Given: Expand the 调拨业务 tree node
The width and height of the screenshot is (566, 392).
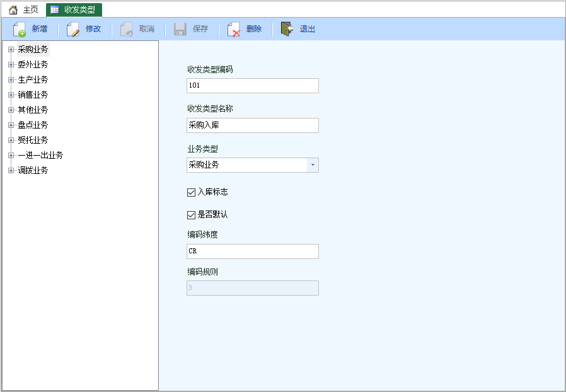Looking at the screenshot, I should click(x=11, y=171).
